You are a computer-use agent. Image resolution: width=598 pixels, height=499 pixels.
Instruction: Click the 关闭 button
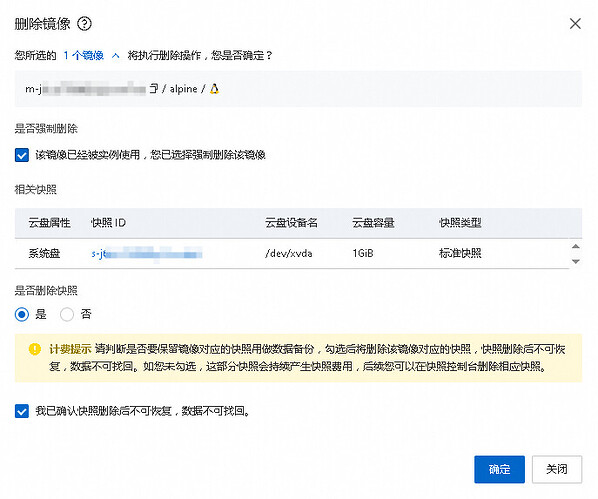pyautogui.click(x=557, y=469)
